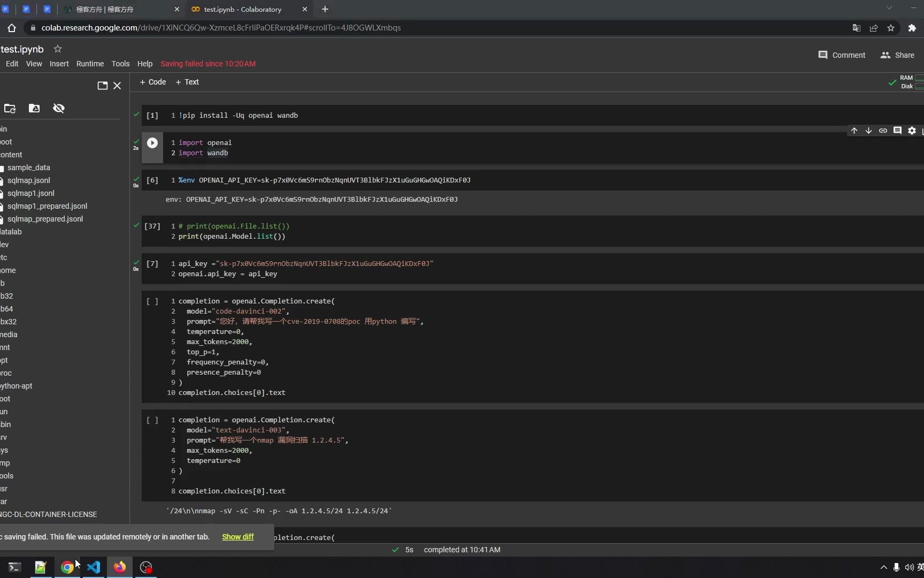Click the Show diff link
The height and width of the screenshot is (578, 924).
(x=238, y=537)
